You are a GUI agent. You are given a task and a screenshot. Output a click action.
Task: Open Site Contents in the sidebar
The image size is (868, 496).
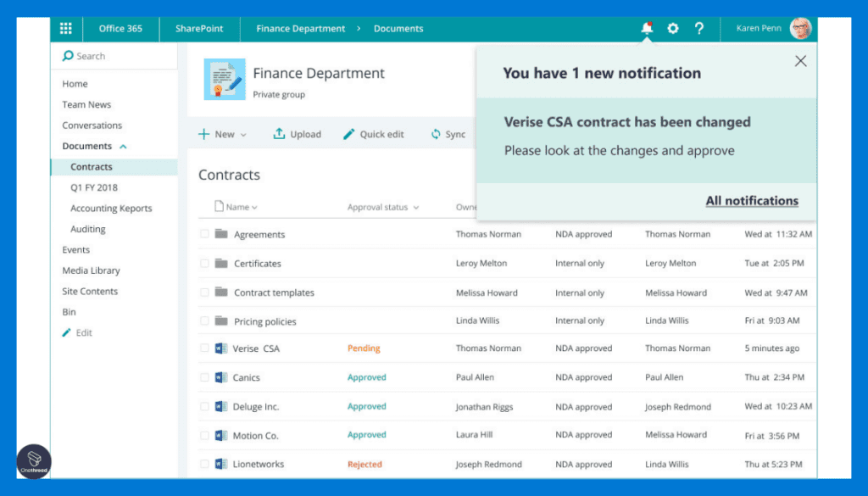90,291
